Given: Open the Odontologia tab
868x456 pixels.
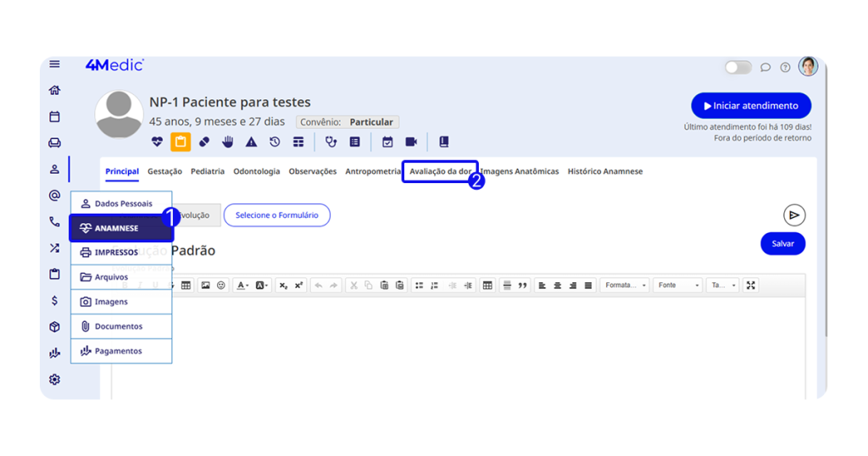Looking at the screenshot, I should click(x=256, y=171).
